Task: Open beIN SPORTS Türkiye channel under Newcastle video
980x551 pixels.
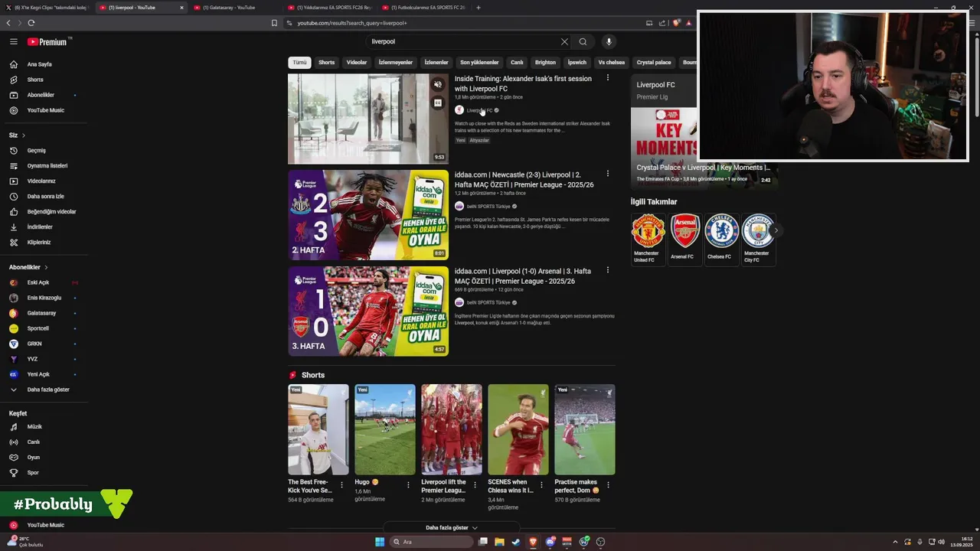Action: [x=488, y=207]
